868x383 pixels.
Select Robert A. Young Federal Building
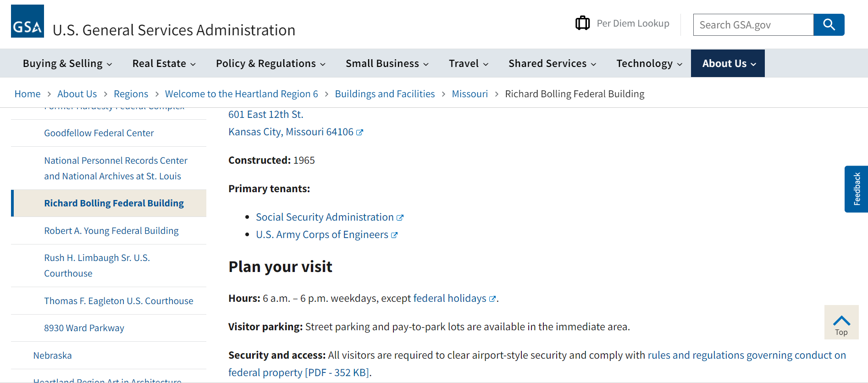(111, 231)
